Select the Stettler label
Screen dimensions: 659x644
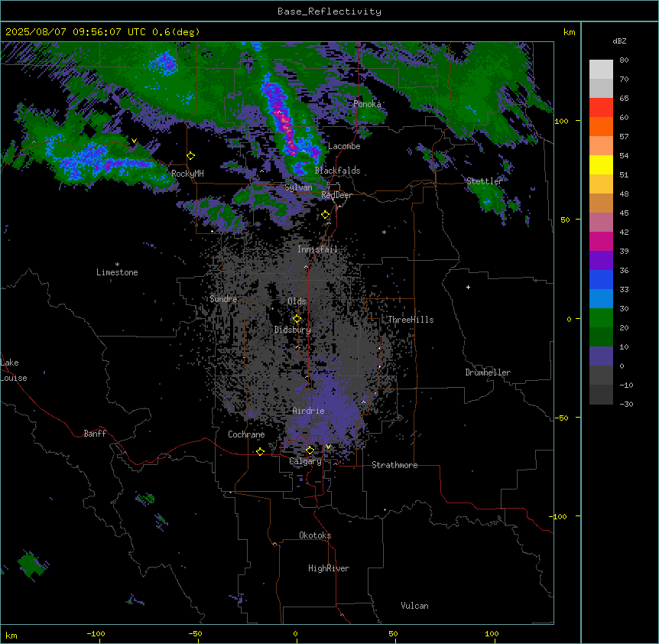pos(485,181)
